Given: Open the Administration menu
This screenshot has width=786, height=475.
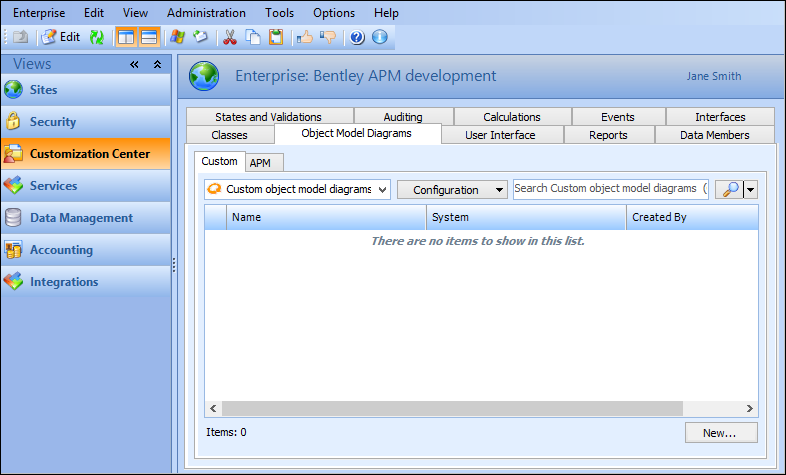Looking at the screenshot, I should (x=206, y=13).
